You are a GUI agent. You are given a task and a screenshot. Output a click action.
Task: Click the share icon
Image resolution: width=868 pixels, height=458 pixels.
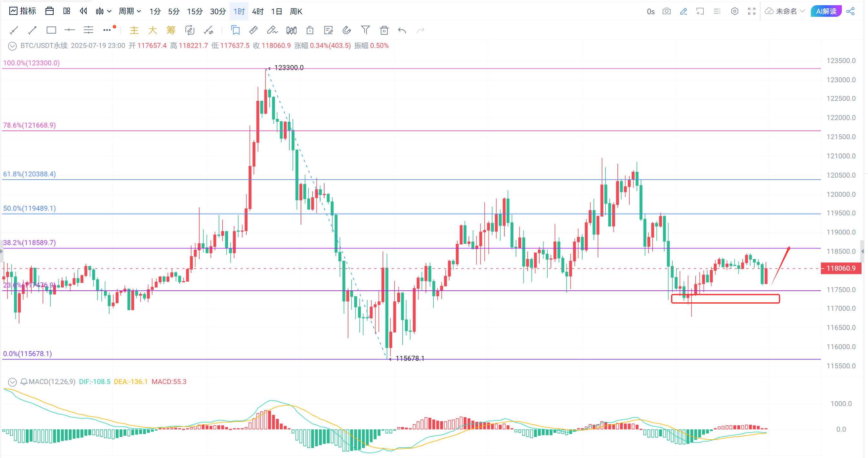tap(851, 11)
